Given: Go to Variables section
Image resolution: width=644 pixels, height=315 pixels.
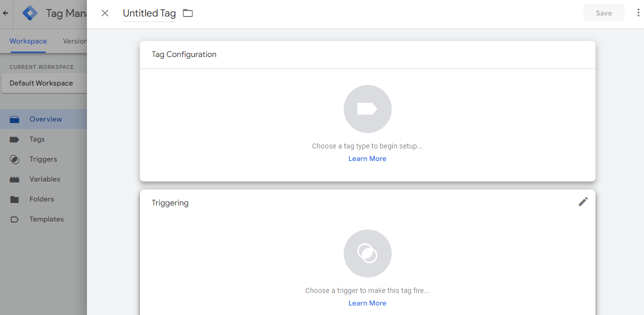Looking at the screenshot, I should [44, 179].
